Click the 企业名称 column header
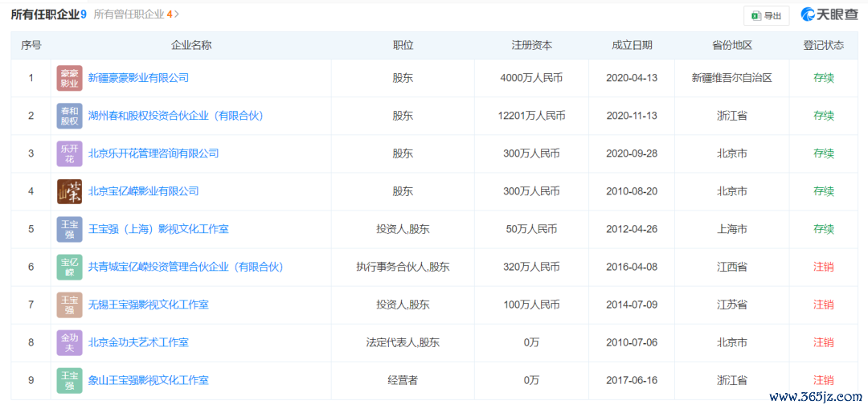This screenshot has width=868, height=409. (191, 45)
